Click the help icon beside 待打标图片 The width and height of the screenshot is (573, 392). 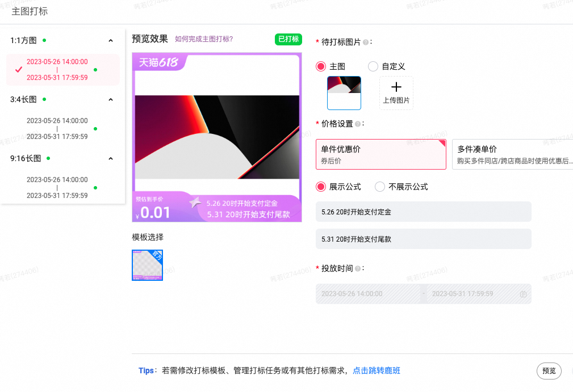coord(365,43)
